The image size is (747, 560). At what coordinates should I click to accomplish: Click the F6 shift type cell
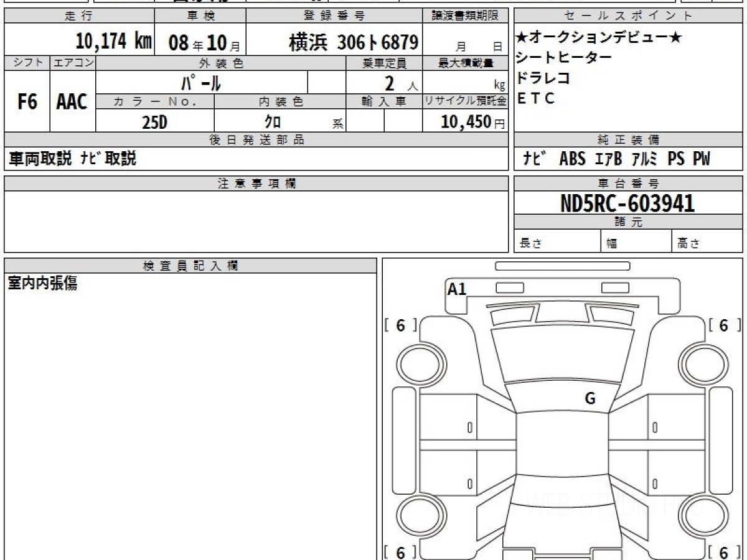coord(27,102)
